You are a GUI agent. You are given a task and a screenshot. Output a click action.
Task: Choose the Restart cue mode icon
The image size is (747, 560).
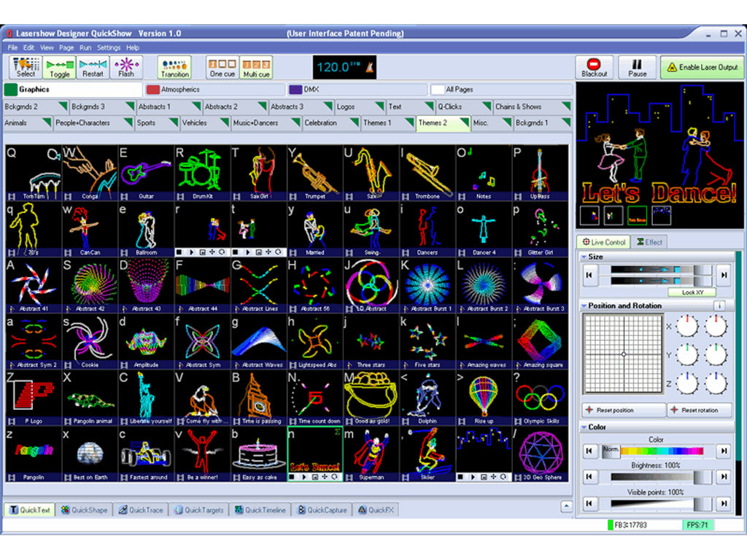(93, 67)
